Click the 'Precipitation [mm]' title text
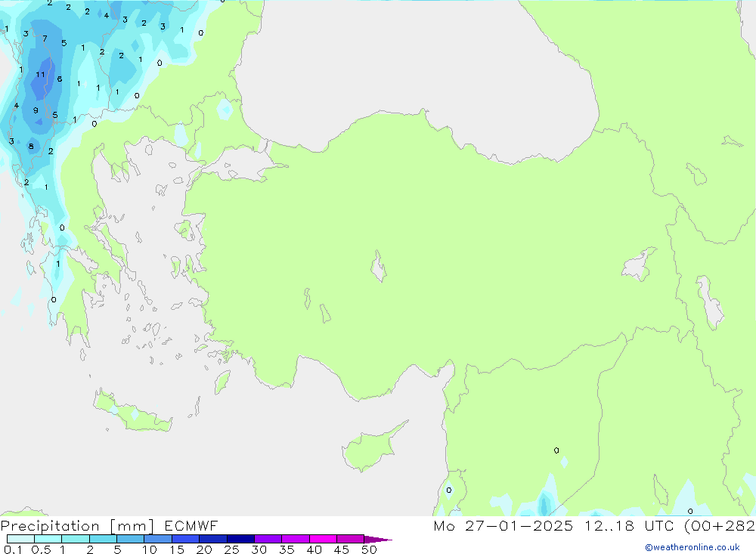This screenshot has height=554, width=756. [x=77, y=526]
